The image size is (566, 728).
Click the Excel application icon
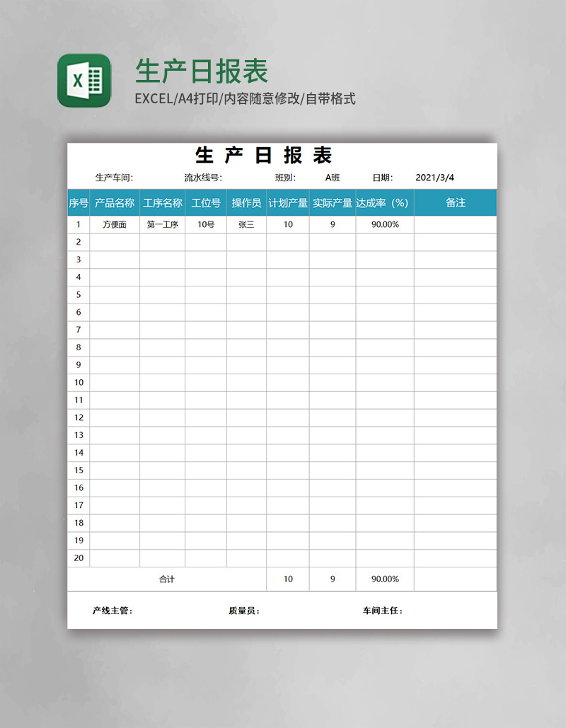(x=84, y=80)
